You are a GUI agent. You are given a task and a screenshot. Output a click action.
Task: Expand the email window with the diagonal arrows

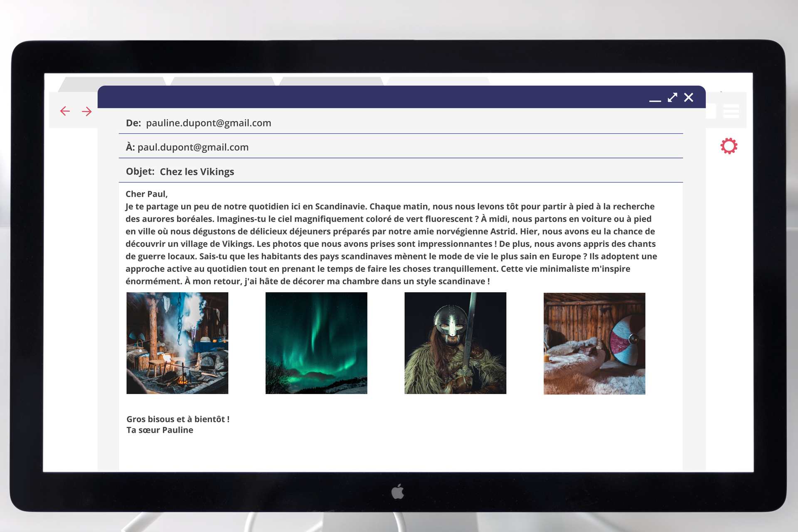coord(672,98)
